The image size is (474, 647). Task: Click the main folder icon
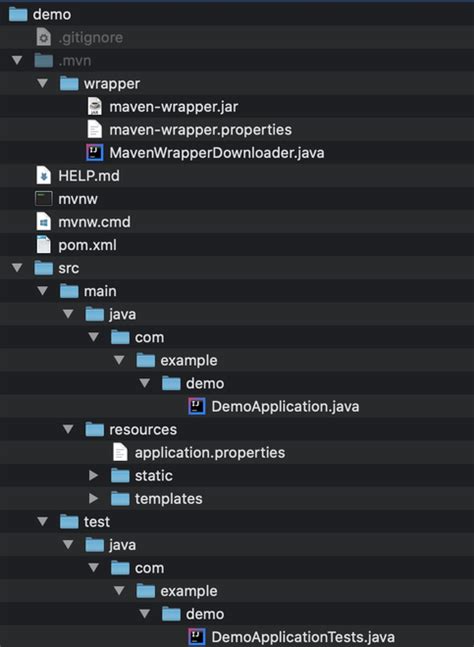(x=69, y=291)
